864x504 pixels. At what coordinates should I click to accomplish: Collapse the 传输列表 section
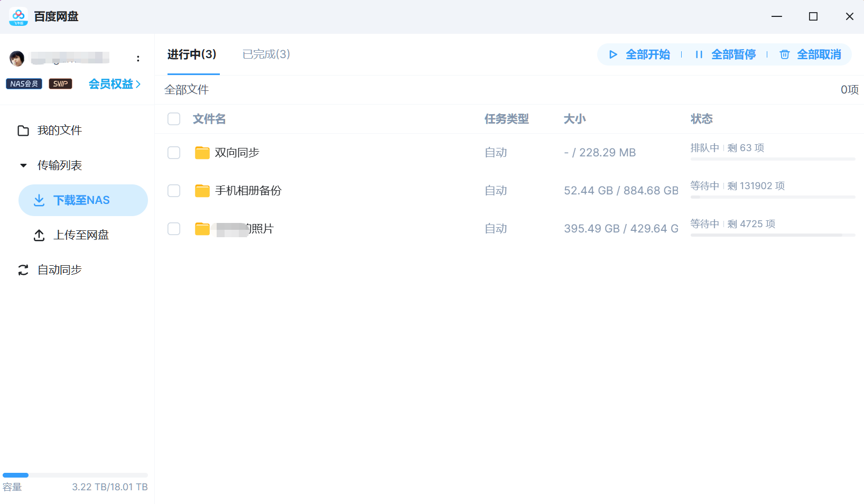coord(23,165)
